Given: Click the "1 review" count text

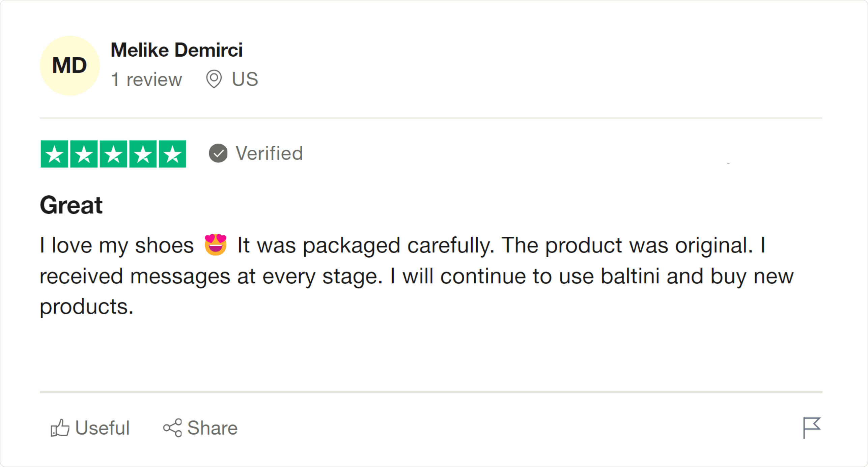Looking at the screenshot, I should point(146,80).
